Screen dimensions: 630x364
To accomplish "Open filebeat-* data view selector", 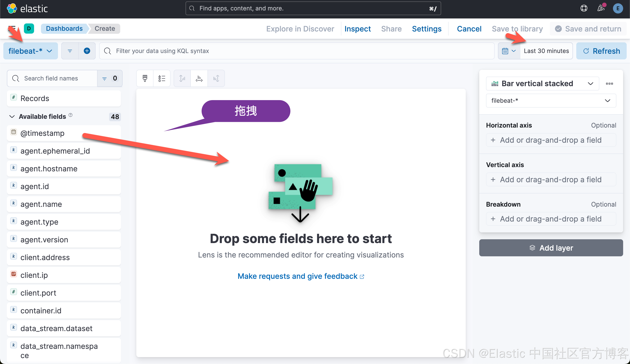I will (x=31, y=51).
